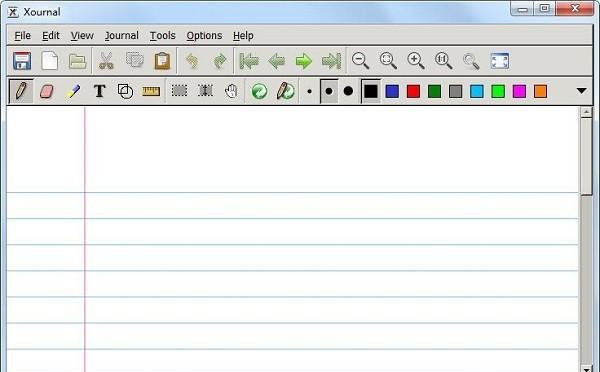Image resolution: width=600 pixels, height=372 pixels.
Task: Open the Edit menu
Action: tap(51, 36)
